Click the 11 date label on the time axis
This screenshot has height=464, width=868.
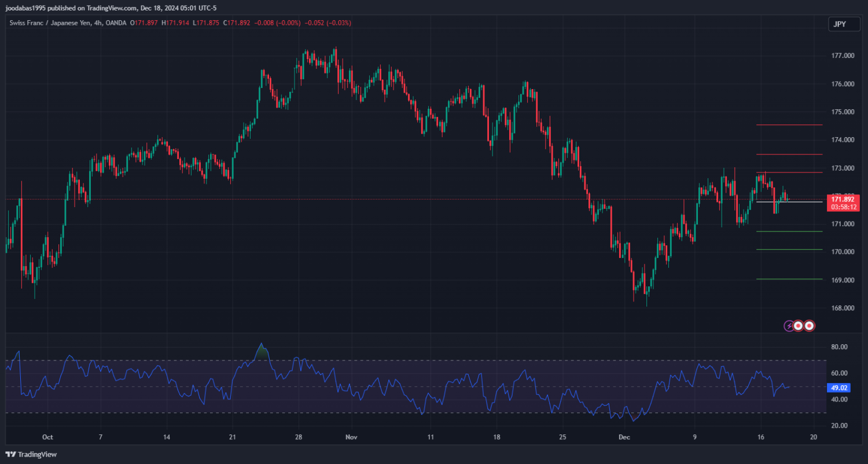[430, 437]
